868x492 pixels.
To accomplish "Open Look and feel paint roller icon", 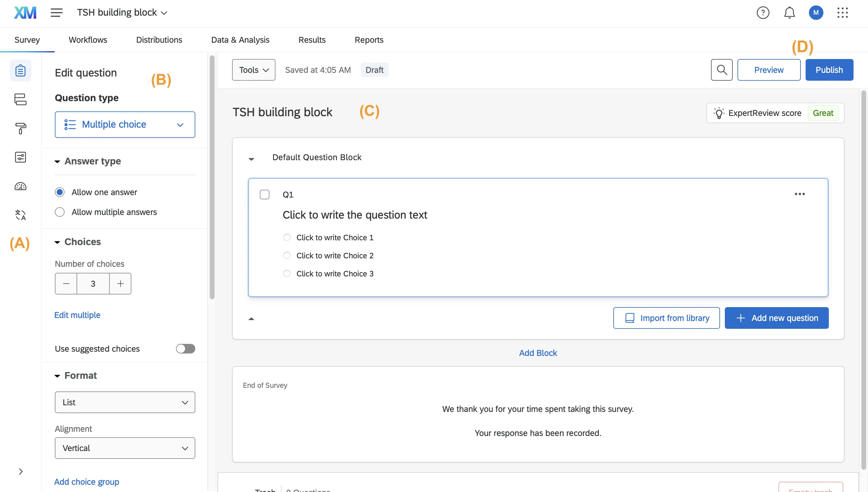I will pyautogui.click(x=20, y=128).
